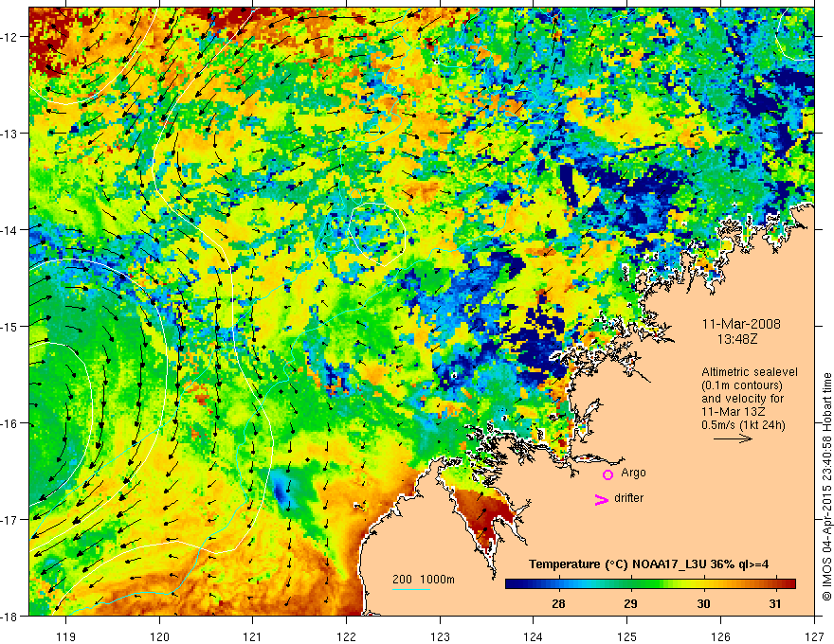
Task: Click the IMOS copyright timestamp text
Action: (x=827, y=487)
